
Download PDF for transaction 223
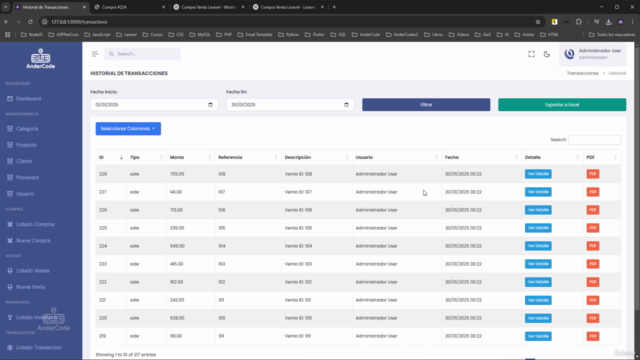(x=593, y=264)
